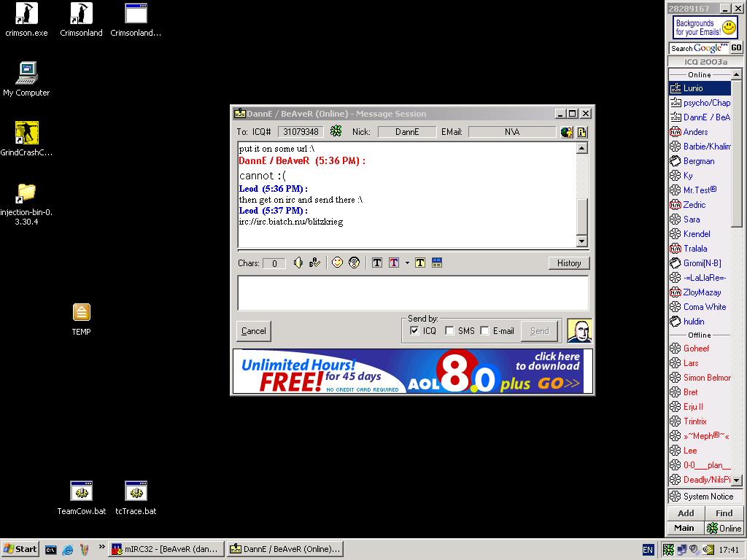Select the TeamCow.bat desktop icon
Viewport: 747px width, 560px height.
[x=82, y=498]
